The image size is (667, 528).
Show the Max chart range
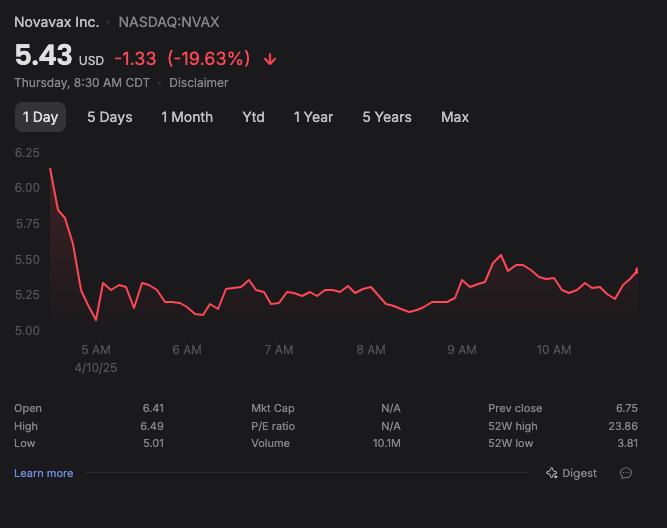click(455, 117)
